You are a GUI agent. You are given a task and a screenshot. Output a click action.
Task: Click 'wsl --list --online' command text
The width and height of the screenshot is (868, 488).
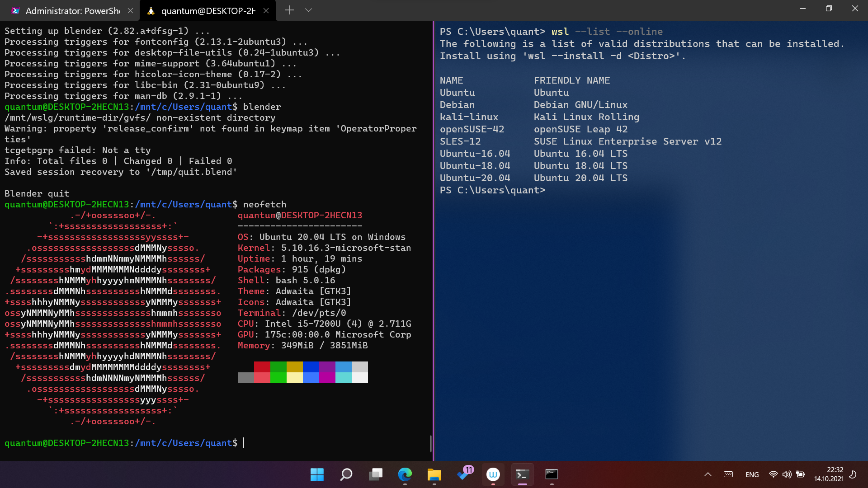pos(607,32)
